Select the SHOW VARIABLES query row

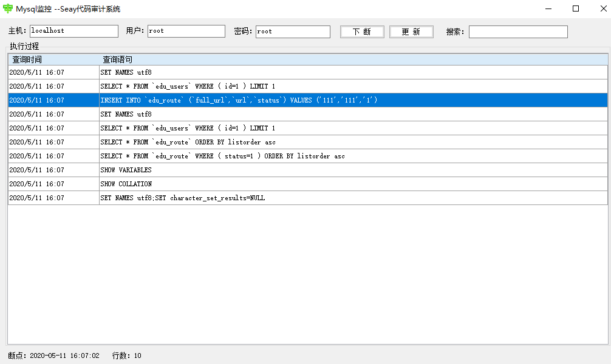click(x=308, y=170)
